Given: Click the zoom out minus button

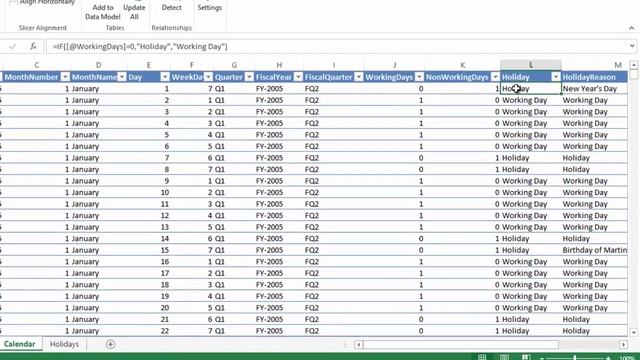Looking at the screenshot, I should click(542, 358).
